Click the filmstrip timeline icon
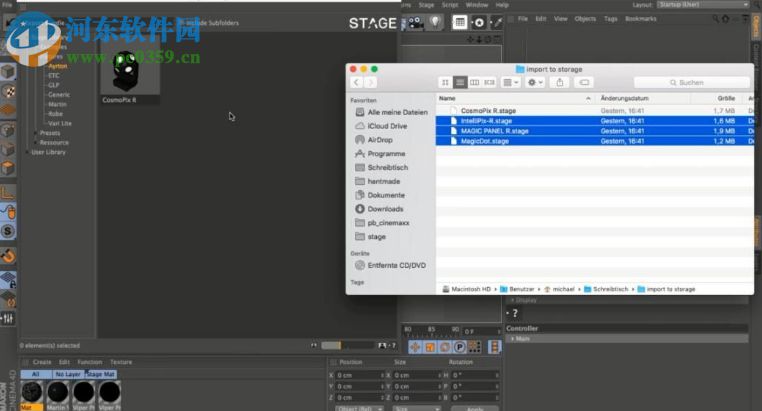This screenshot has height=411, width=762. point(494,347)
